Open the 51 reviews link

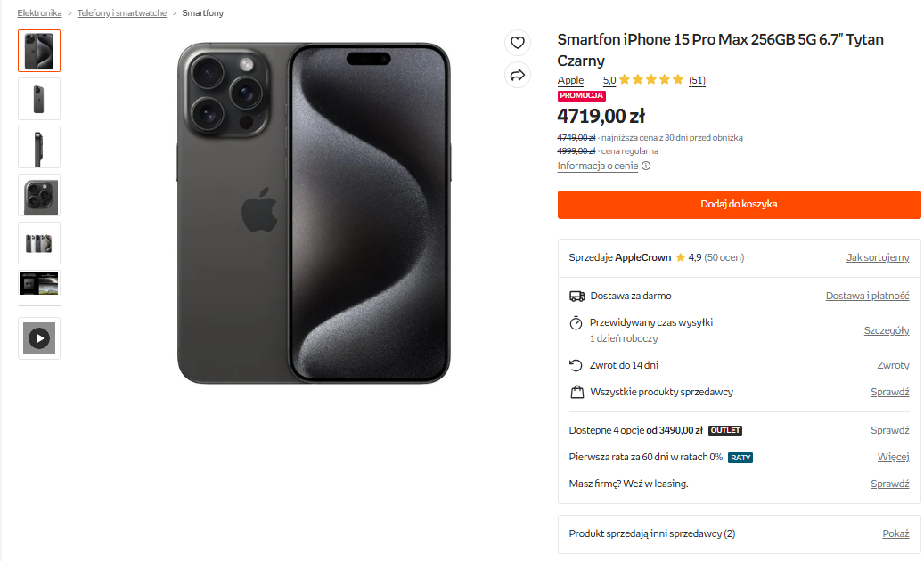697,80
